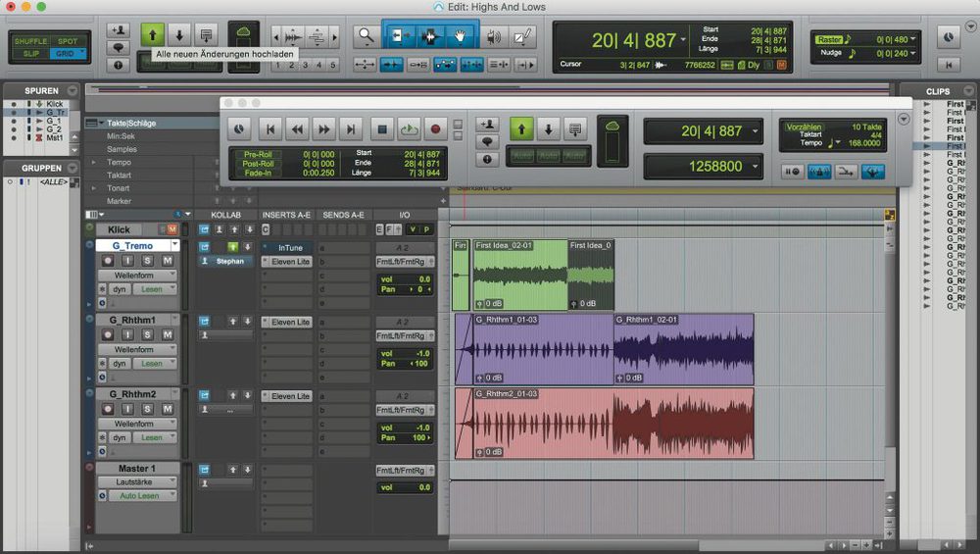Open G_Tremo track name dropdown arrow
Viewport: 980px width, 554px height.
coord(175,245)
